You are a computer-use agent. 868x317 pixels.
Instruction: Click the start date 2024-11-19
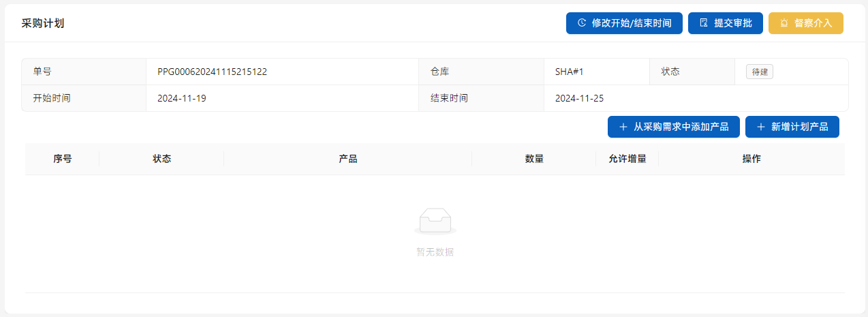point(182,98)
